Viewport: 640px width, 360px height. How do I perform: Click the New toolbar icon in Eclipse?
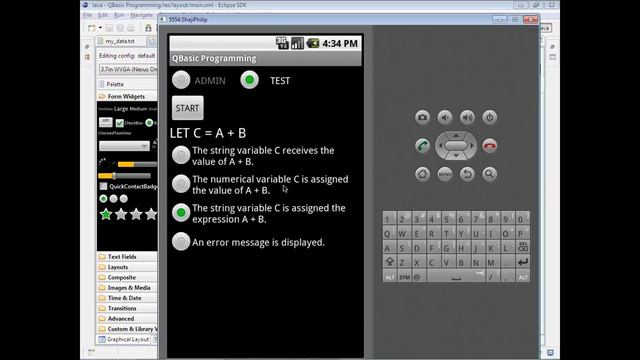[x=92, y=28]
